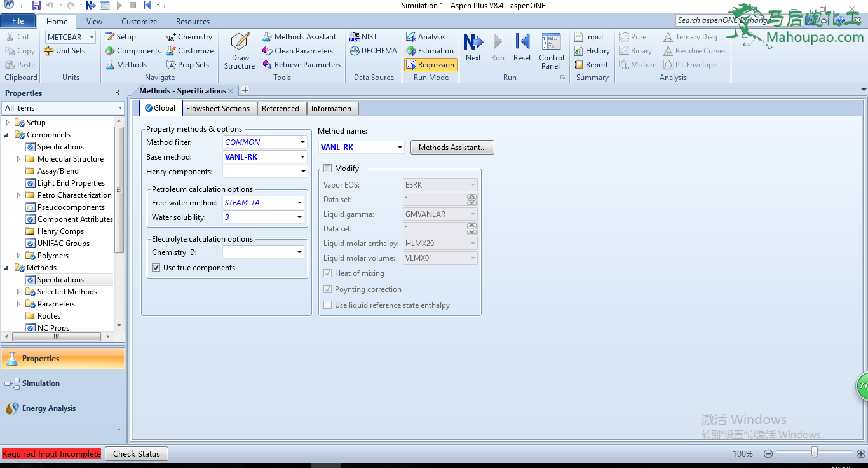
Task: Click Save icon in quick access toolbar
Action: (36, 5)
